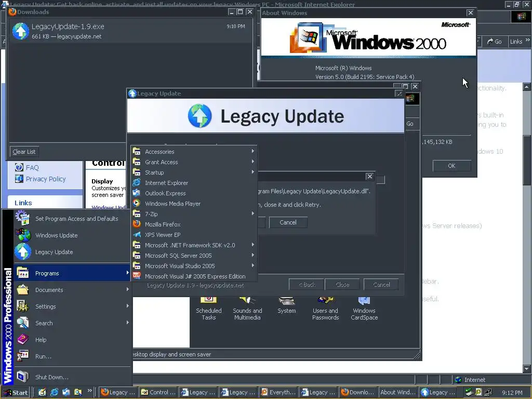Image resolution: width=532 pixels, height=399 pixels.
Task: Click the taskbar clock showing 9:12 PM
Action: coord(512,393)
